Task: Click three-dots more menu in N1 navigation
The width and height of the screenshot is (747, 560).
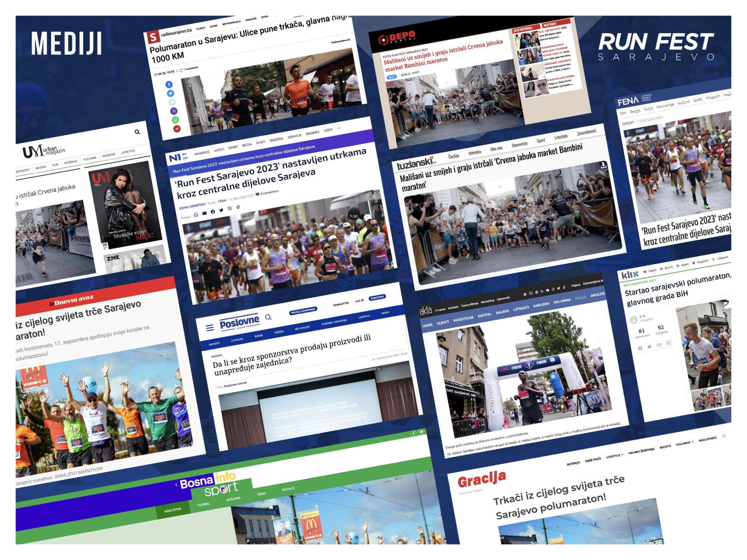Action: [339, 128]
